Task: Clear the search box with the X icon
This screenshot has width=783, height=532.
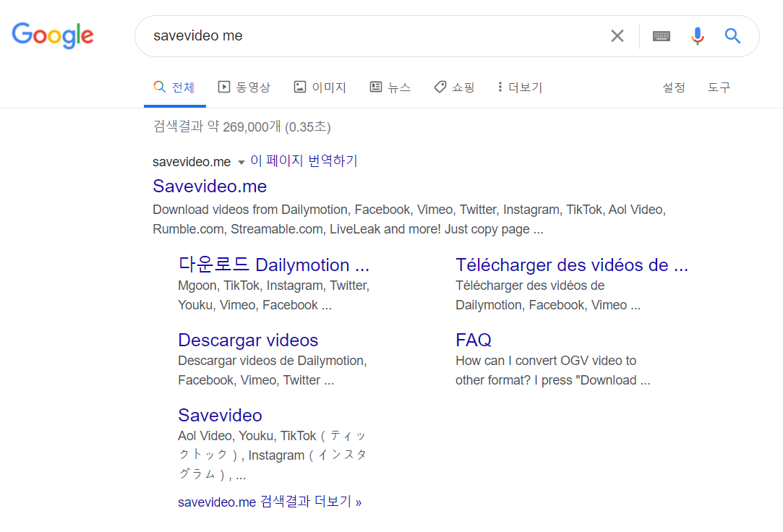Action: pyautogui.click(x=617, y=36)
